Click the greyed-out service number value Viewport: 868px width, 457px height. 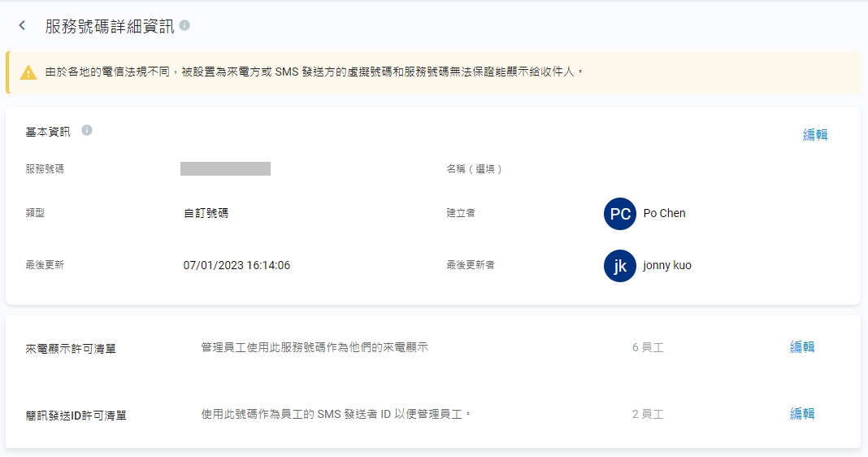coord(225,169)
